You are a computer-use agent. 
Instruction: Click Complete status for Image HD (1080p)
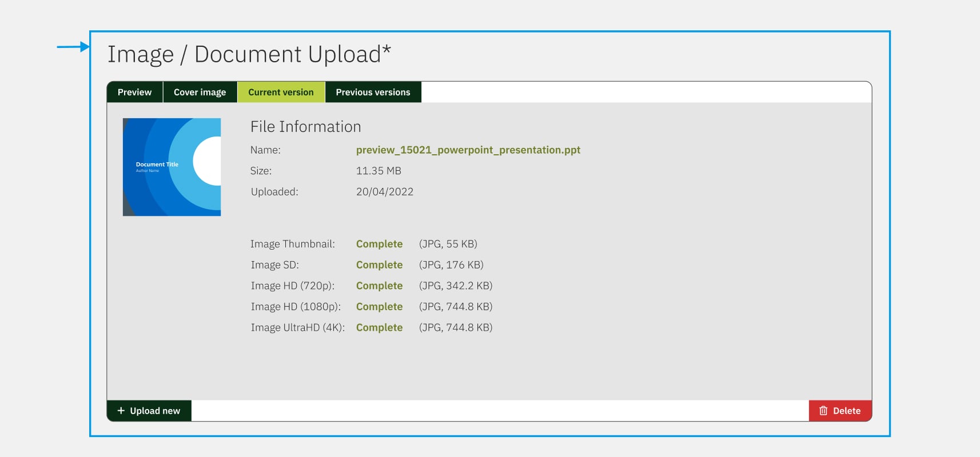(x=380, y=307)
